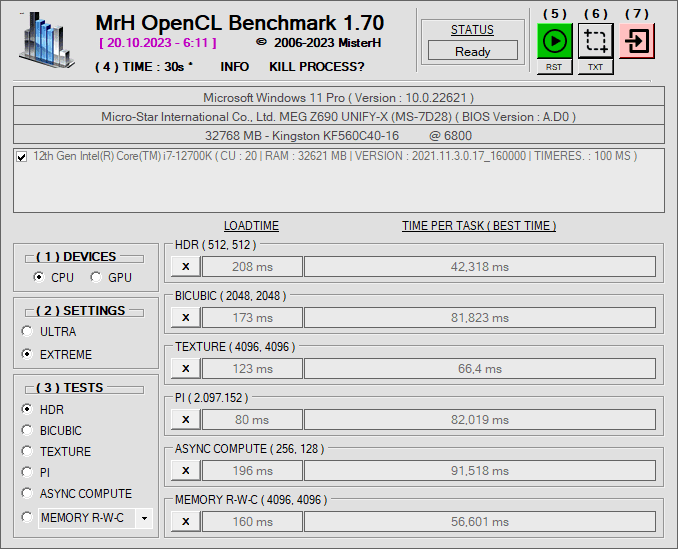Click the MEMORY best time 56,601 ms
This screenshot has width=678, height=549.
click(x=480, y=522)
